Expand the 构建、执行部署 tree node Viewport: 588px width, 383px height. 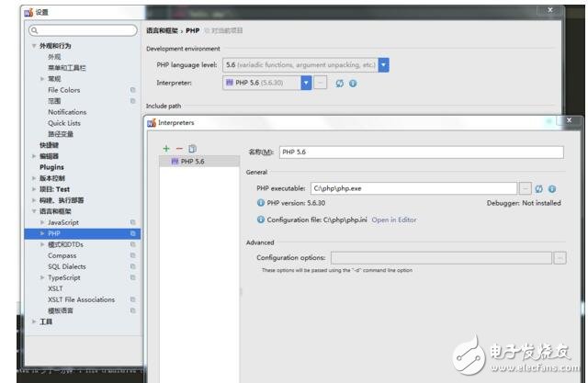34,200
